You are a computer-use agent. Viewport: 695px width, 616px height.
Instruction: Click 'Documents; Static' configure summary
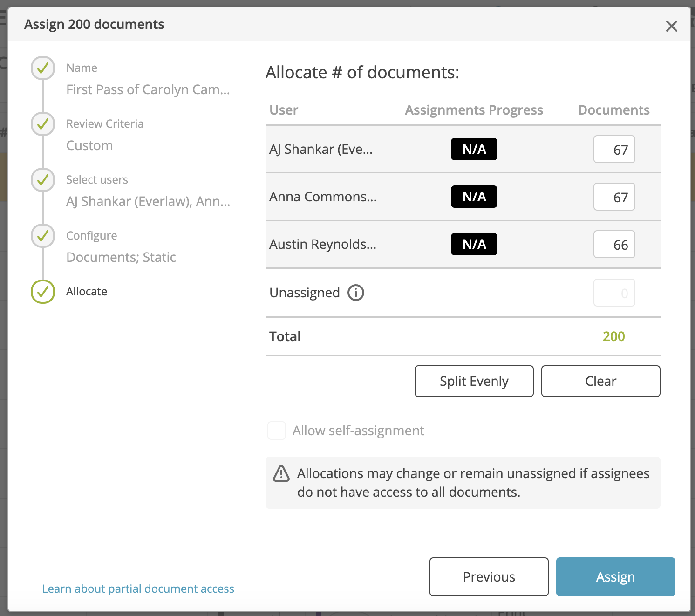(x=121, y=257)
